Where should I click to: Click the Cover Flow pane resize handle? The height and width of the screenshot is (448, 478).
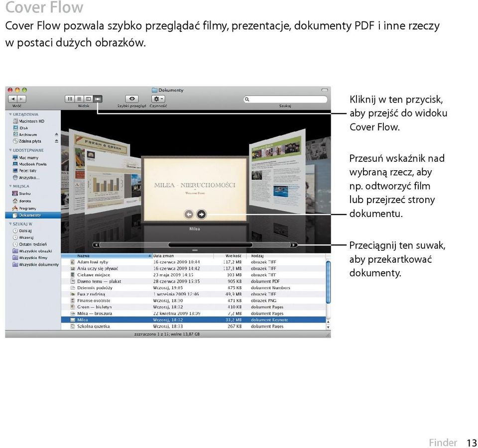[x=195, y=250]
